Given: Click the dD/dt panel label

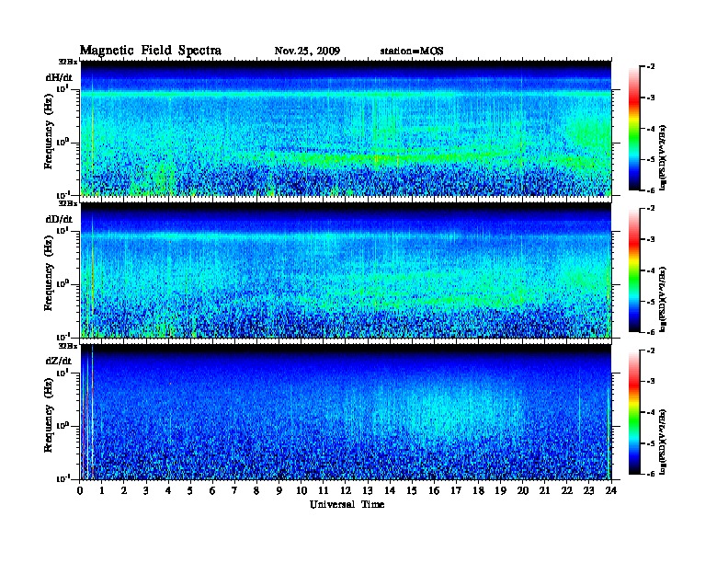Looking at the screenshot, I should [59, 219].
